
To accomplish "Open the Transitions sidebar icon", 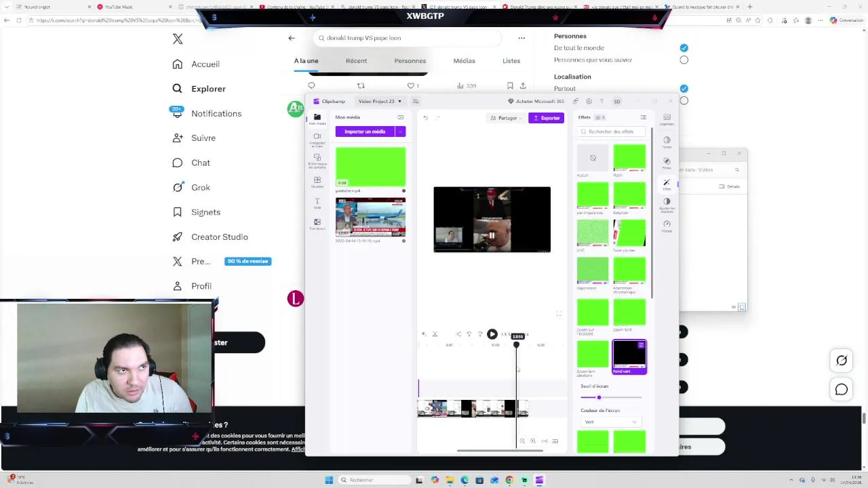I will [317, 222].
